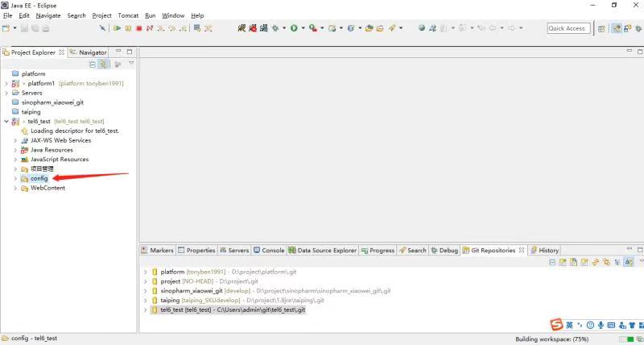This screenshot has height=345, width=644.
Task: Click the build progress bar in status bar
Action: [626, 339]
